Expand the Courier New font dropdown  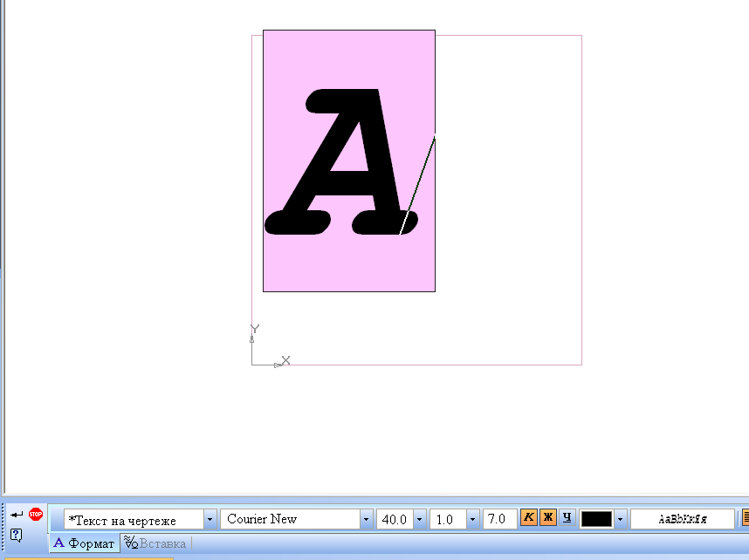[x=366, y=520]
